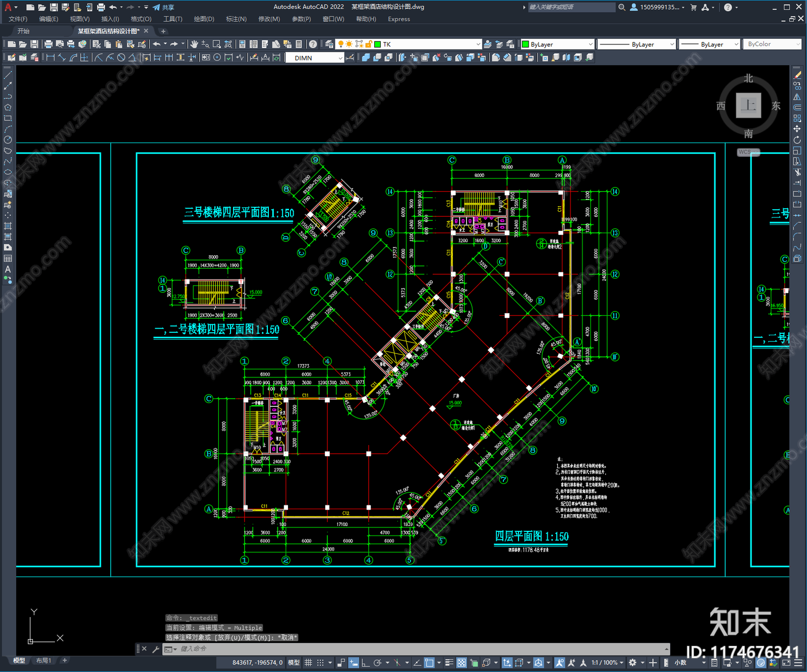Screen dimensions: 807x672
Task: Click the Plot printer icon in standard toolbar
Action: click(48, 44)
